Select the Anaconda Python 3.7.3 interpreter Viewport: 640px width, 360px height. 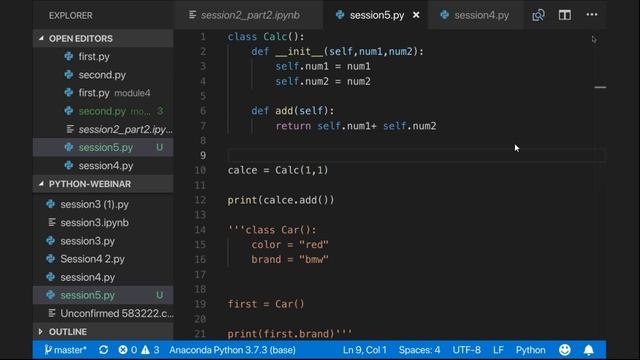coord(232,350)
